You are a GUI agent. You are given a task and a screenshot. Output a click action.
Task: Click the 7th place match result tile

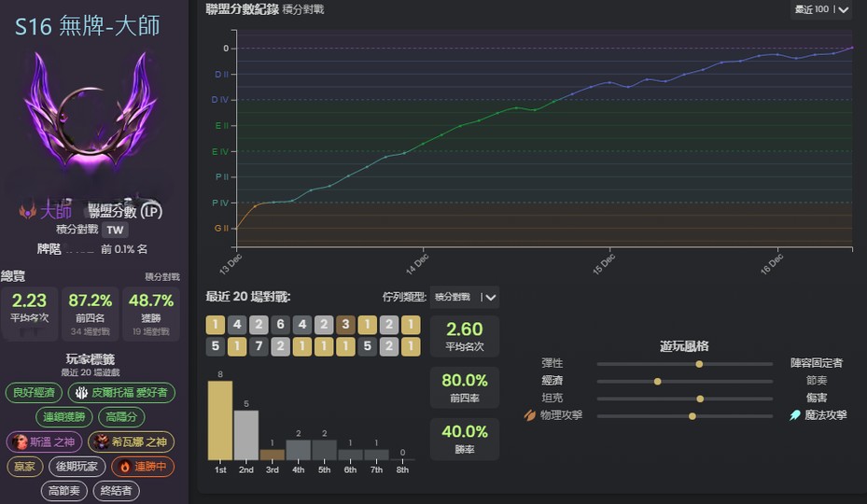[x=259, y=346]
